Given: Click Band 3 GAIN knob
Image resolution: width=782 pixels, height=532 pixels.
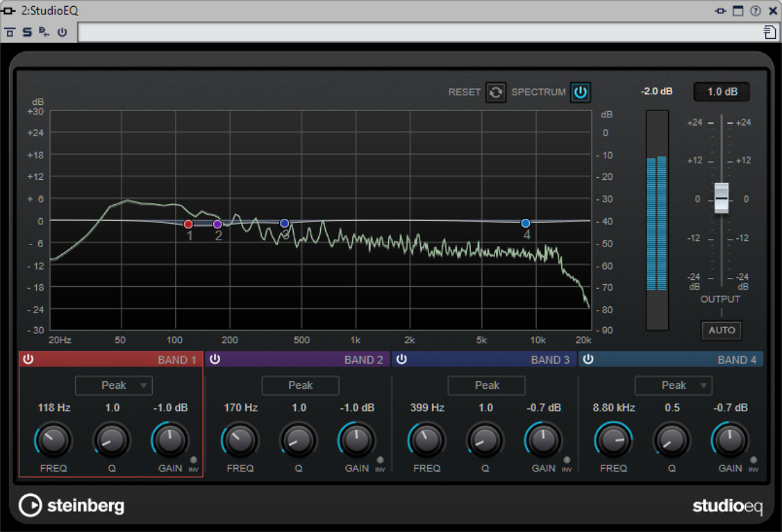Looking at the screenshot, I should pos(543,440).
